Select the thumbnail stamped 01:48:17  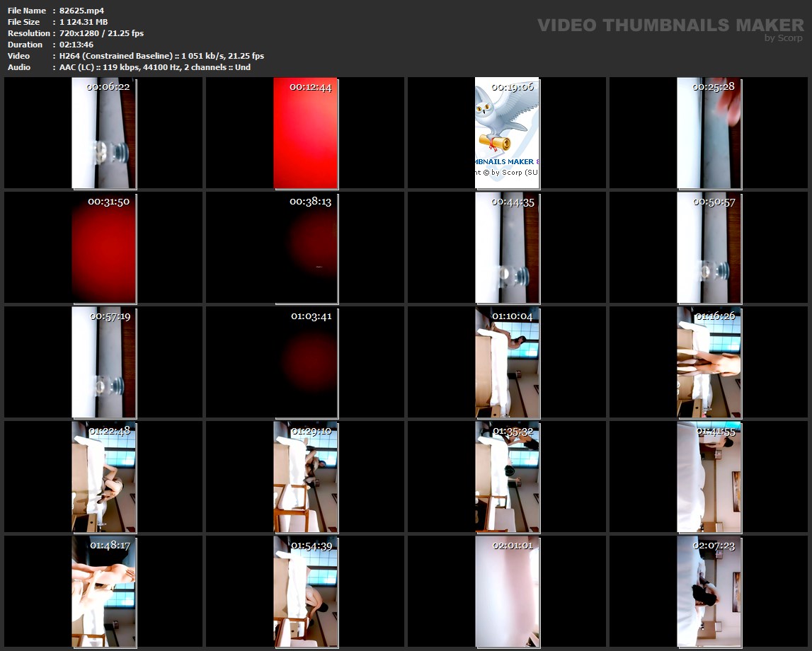[x=103, y=592]
